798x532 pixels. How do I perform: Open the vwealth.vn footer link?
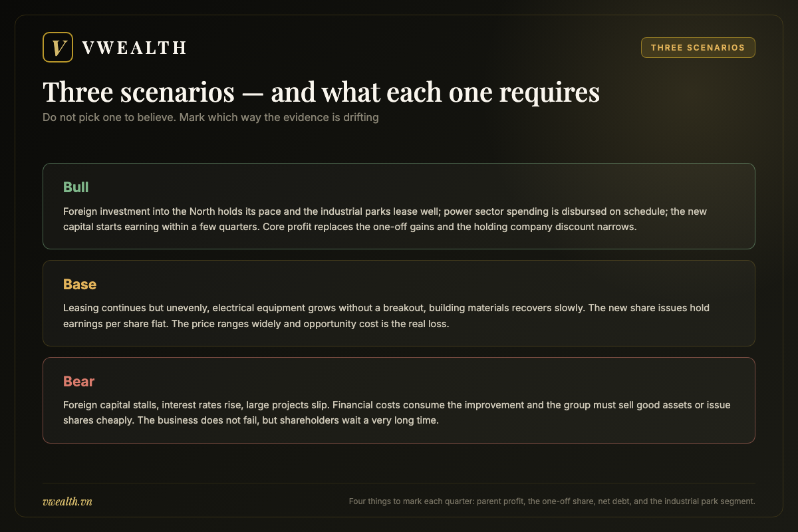click(67, 501)
